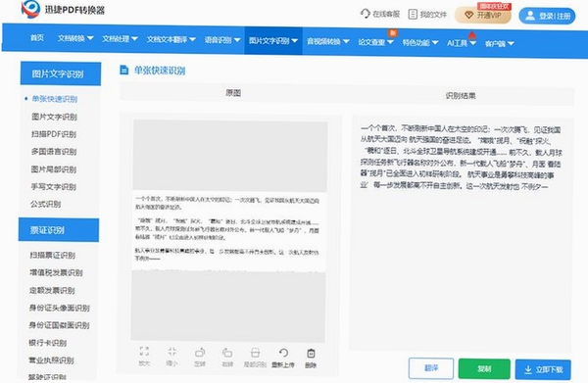Expand the 文档处理 dropdown menu

120,39
